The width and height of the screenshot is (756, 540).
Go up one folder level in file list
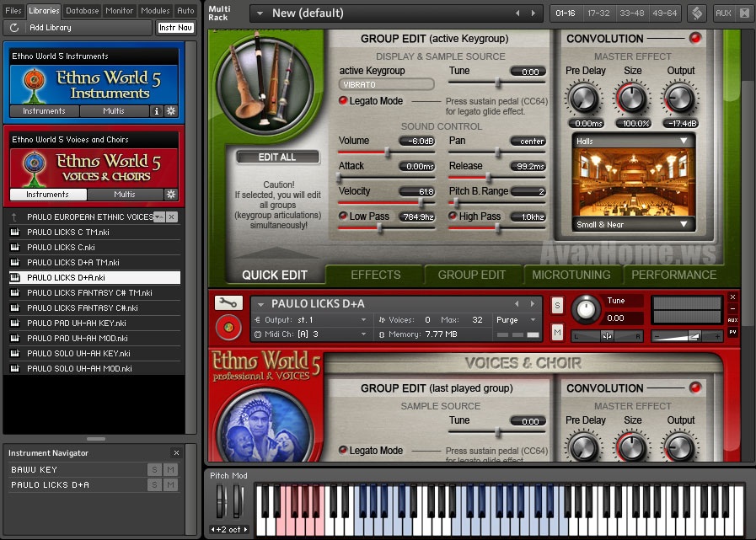click(x=14, y=217)
